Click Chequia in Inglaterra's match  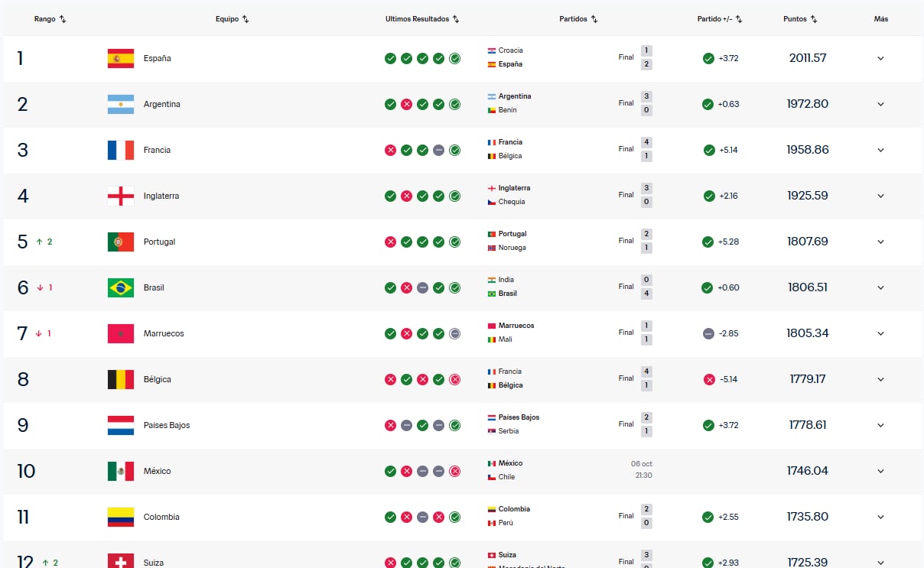click(x=512, y=202)
